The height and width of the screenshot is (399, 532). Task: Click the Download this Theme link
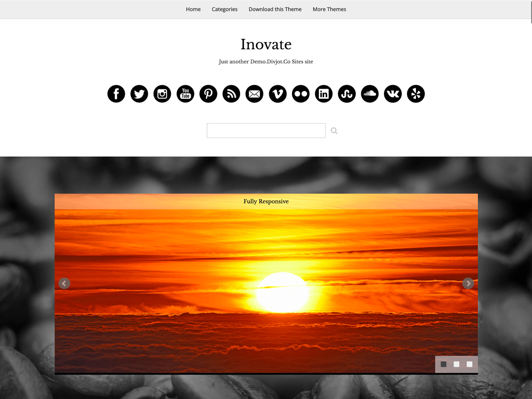click(x=275, y=9)
